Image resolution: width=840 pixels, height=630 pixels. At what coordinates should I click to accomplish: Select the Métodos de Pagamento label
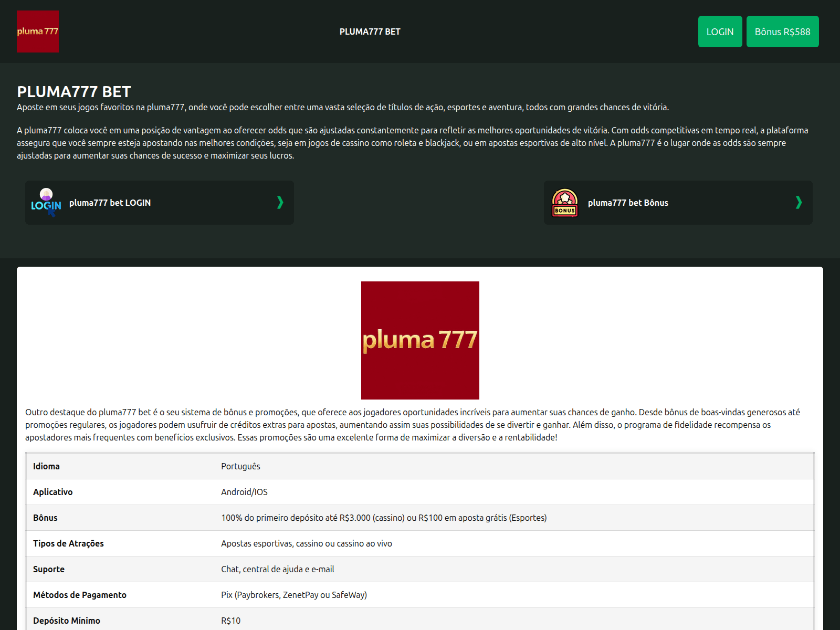tap(80, 595)
